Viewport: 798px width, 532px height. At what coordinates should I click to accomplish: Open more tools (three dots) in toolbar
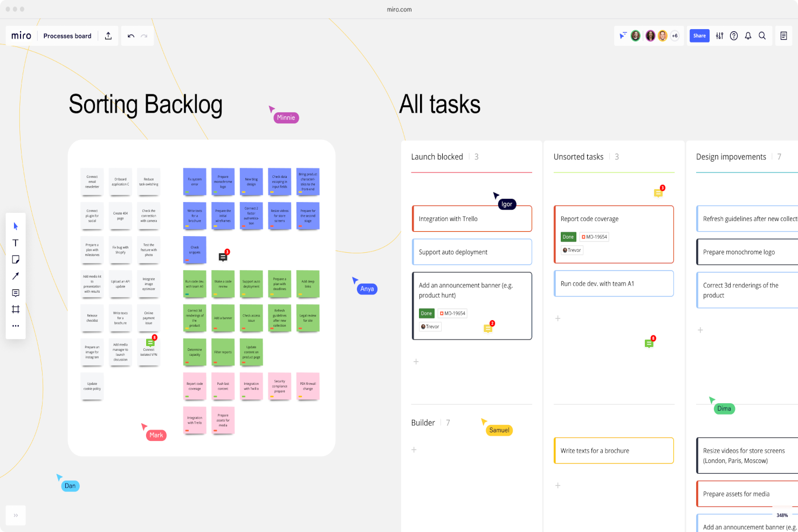coord(16,326)
